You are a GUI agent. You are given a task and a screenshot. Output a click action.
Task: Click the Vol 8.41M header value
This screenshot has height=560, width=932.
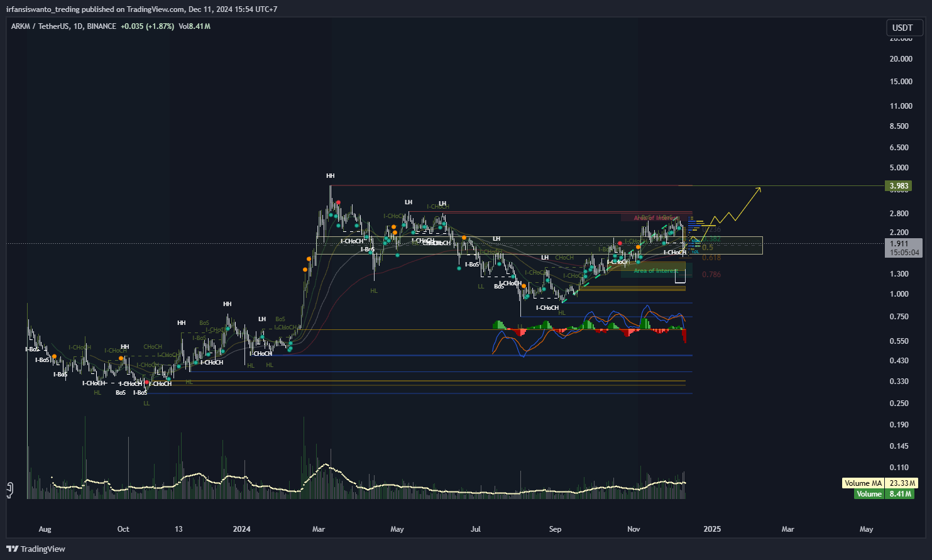pos(194,26)
